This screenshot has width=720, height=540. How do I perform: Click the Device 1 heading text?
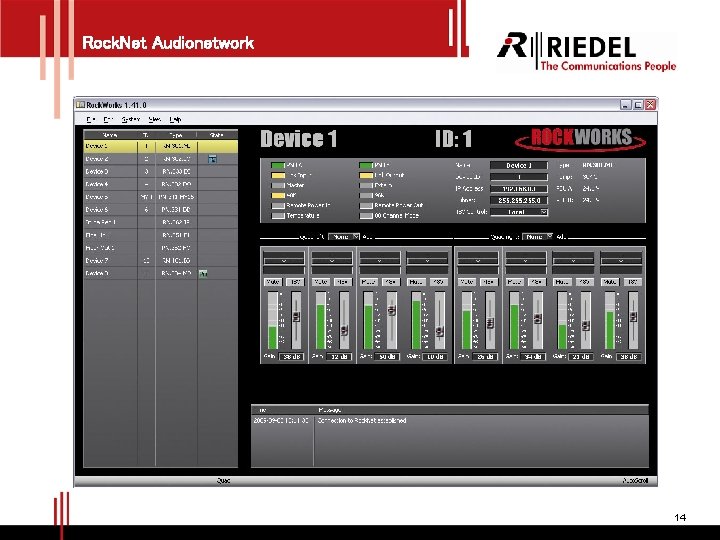point(298,139)
